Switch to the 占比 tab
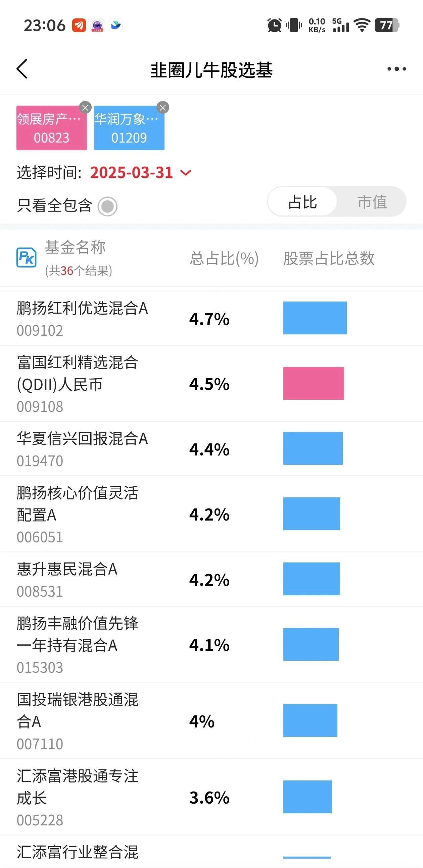423x868 pixels. click(302, 202)
